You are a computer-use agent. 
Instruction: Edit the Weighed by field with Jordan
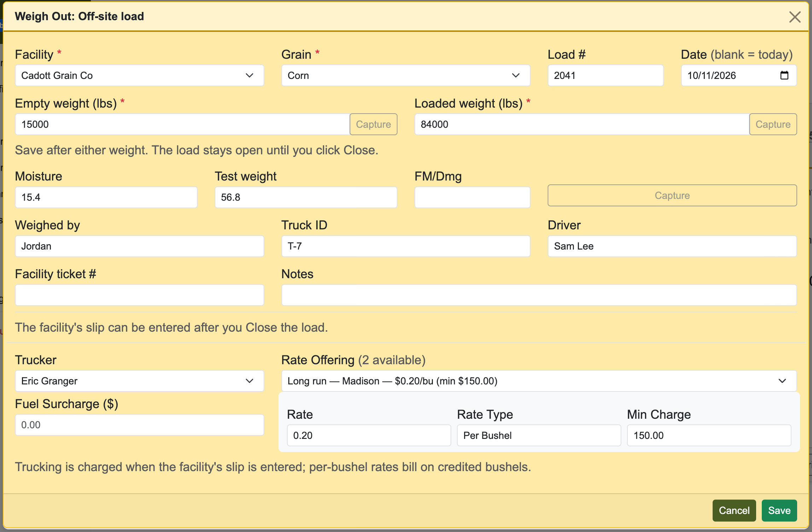tap(139, 246)
